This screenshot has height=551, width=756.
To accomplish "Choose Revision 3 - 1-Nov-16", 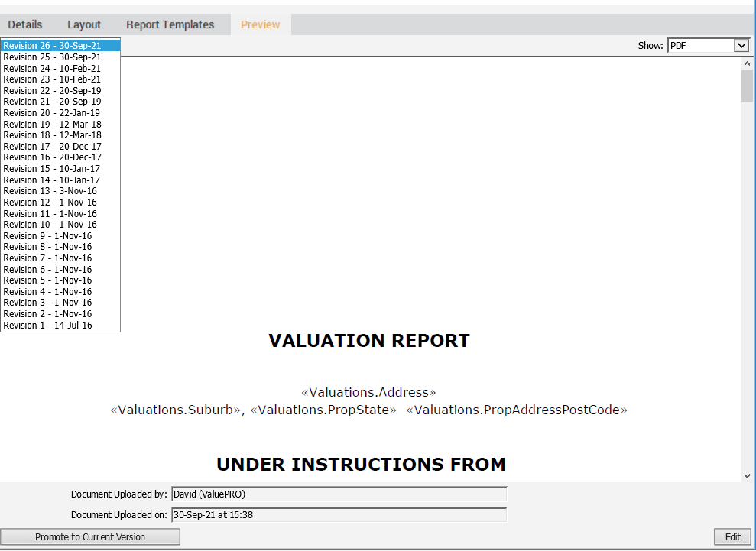I will [x=60, y=303].
